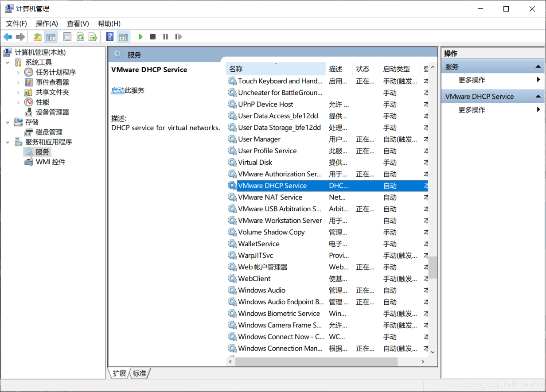Select the Volume Shadow Copy row
The image size is (546, 392).
point(327,232)
